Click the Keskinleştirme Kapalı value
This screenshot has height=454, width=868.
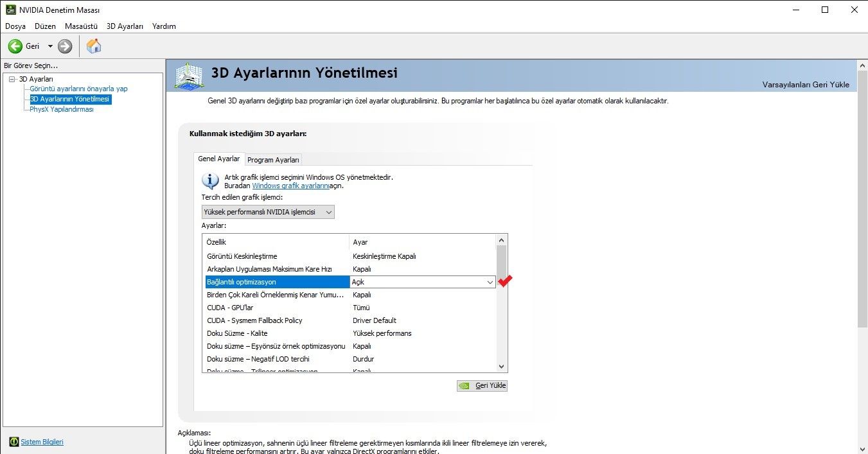[x=384, y=256]
